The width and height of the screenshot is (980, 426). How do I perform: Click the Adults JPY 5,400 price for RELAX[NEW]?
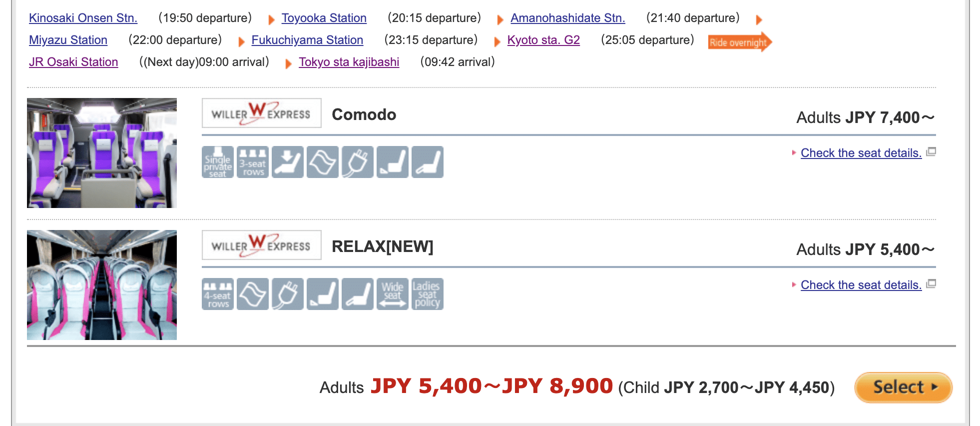coord(865,249)
